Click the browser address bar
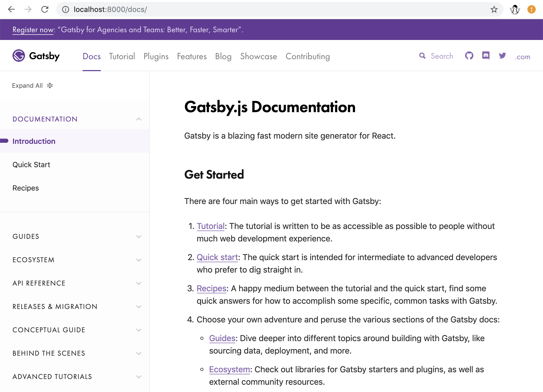Image resolution: width=543 pixels, height=392 pixels. [x=260, y=10]
